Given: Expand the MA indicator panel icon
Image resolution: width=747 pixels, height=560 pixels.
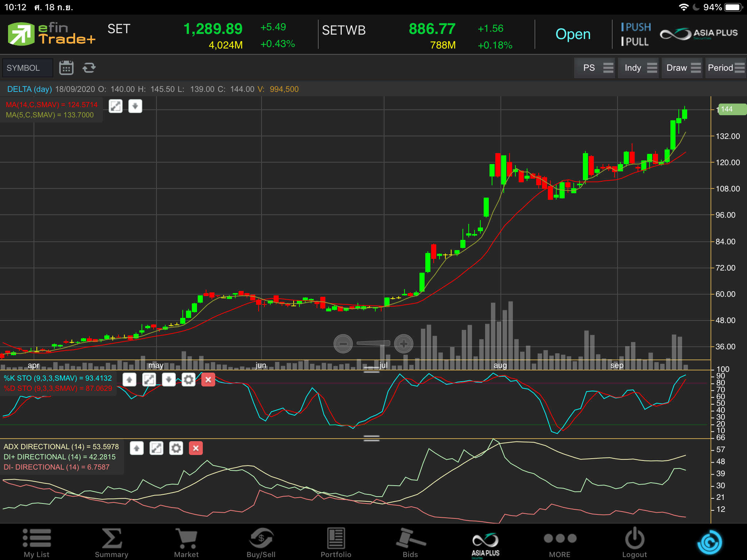Looking at the screenshot, I should [116, 106].
